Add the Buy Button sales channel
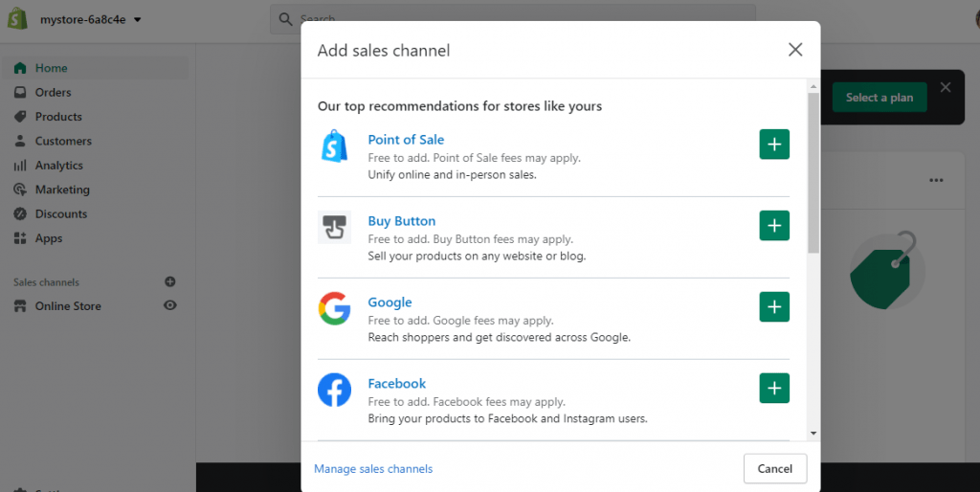Image resolution: width=980 pixels, height=492 pixels. tap(774, 226)
